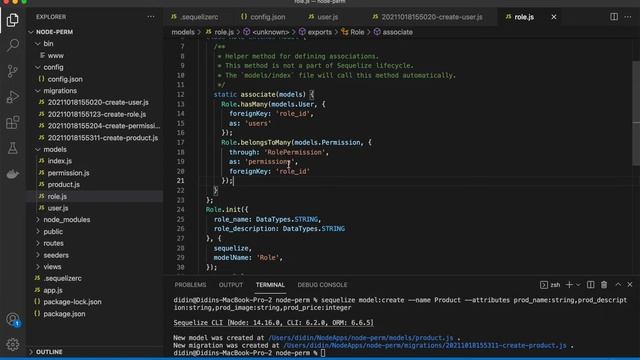This screenshot has height=360, width=640.
Task: Maximize the panel with up chevron
Action: click(618, 285)
